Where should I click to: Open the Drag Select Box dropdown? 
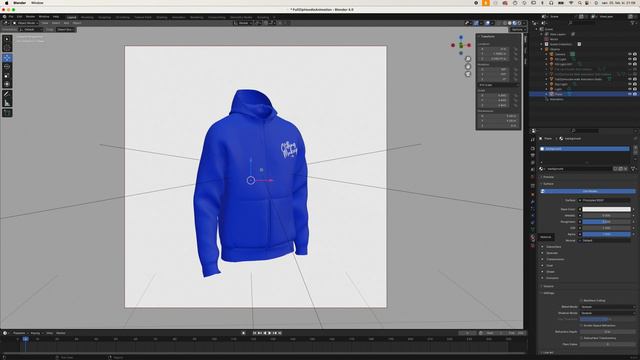click(66, 29)
